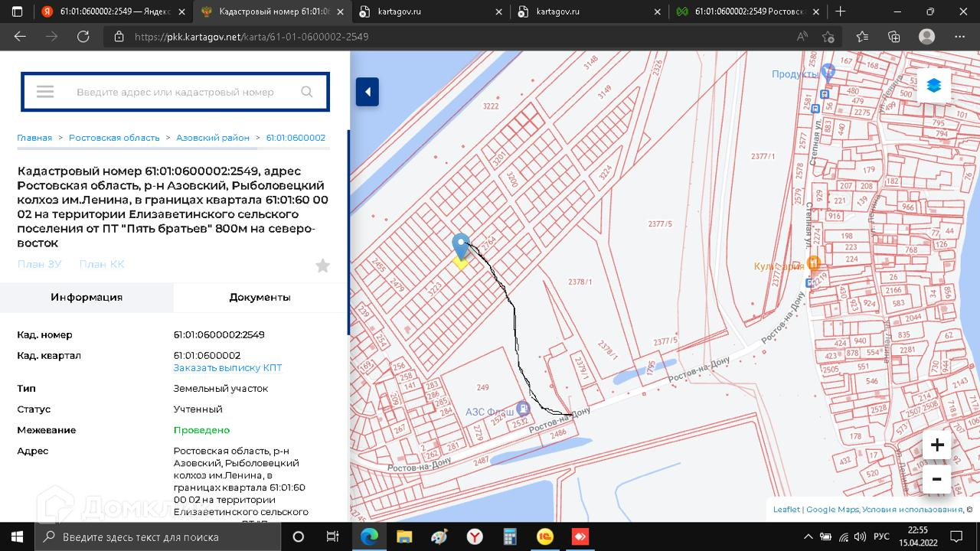The height and width of the screenshot is (551, 980).
Task: Click the АЗС Флэш gas station marker
Action: (523, 409)
